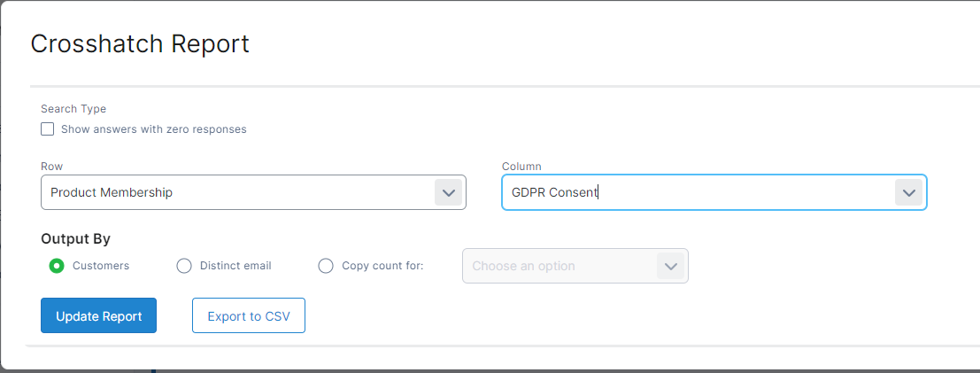
Task: Click the Distinct email label text
Action: click(235, 266)
